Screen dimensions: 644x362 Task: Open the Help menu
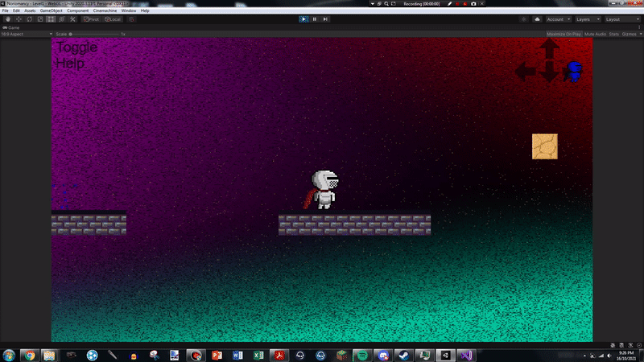(x=145, y=10)
